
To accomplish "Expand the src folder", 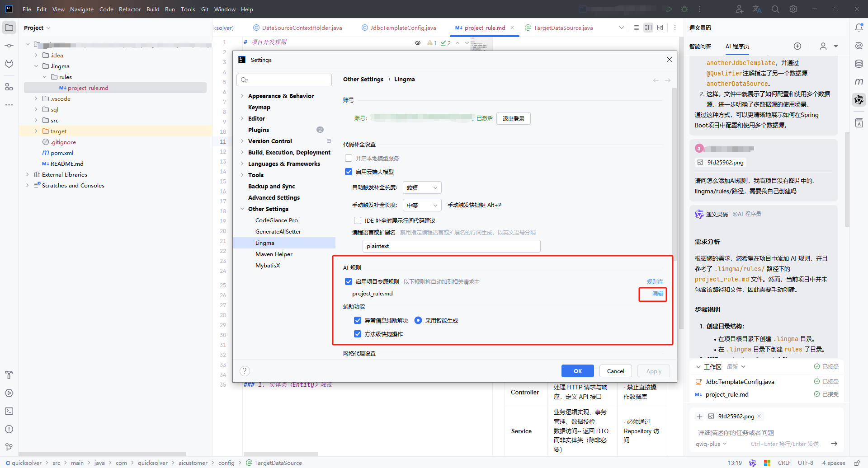I will click(36, 120).
